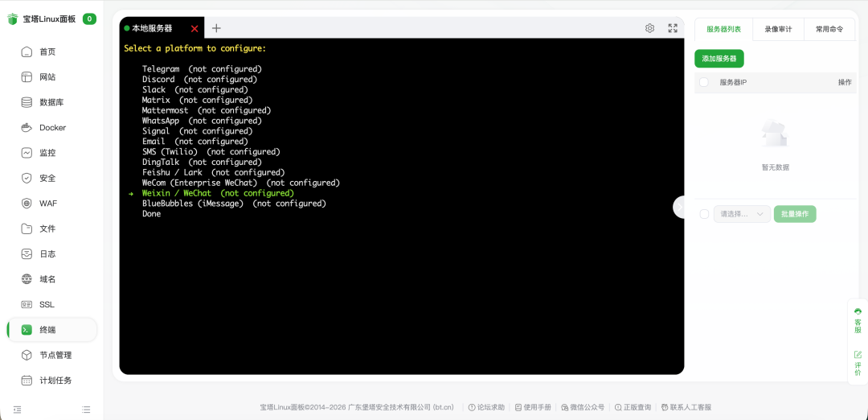Click the SMS (Twilio) platform line
868x420 pixels.
point(211,152)
